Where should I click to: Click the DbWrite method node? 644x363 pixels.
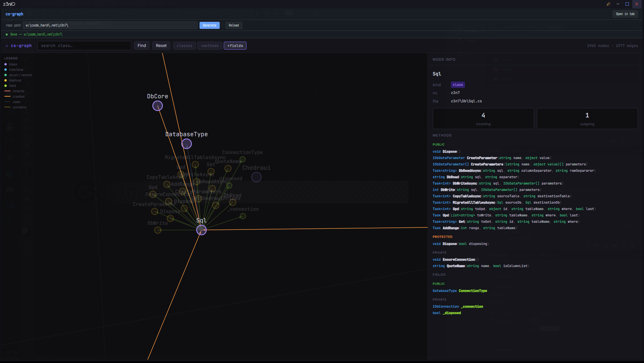coord(158,230)
